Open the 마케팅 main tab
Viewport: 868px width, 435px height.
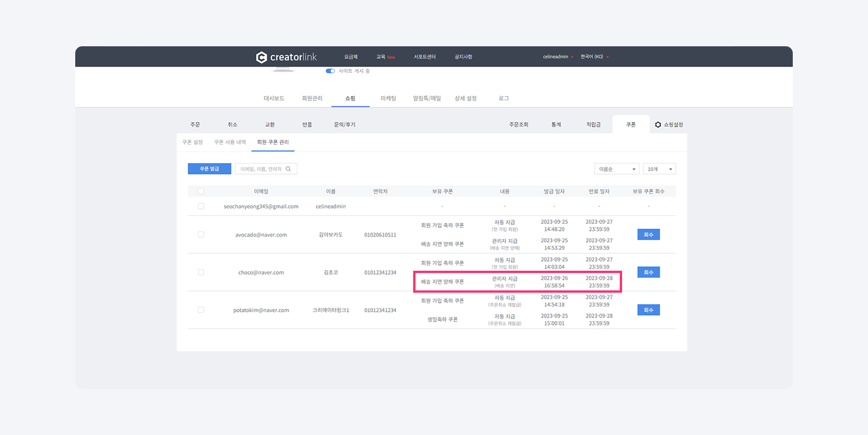coord(388,98)
